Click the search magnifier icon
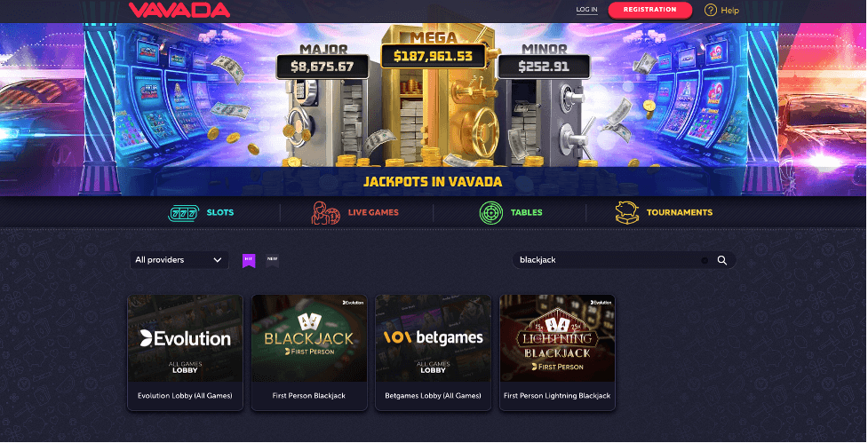 click(722, 260)
